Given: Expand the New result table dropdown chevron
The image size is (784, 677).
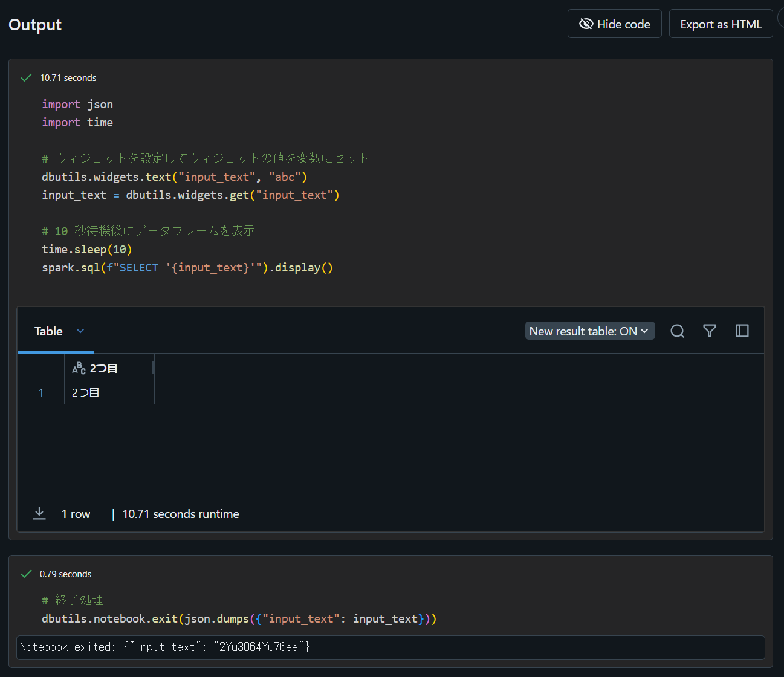Looking at the screenshot, I should click(x=644, y=331).
